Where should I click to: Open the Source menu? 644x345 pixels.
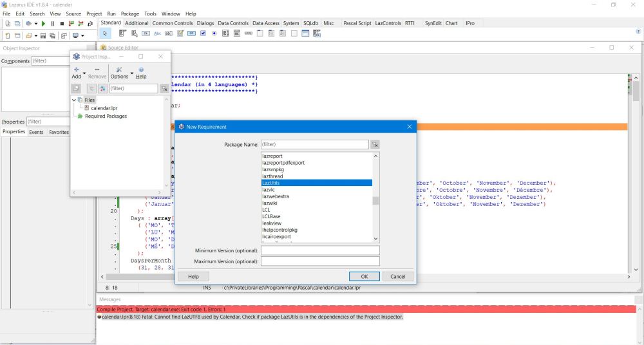[x=73, y=14]
